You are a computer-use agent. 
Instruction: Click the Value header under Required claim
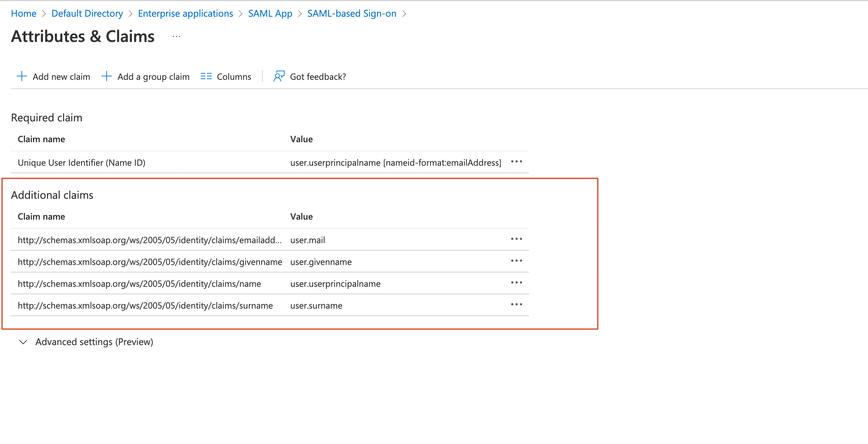302,139
